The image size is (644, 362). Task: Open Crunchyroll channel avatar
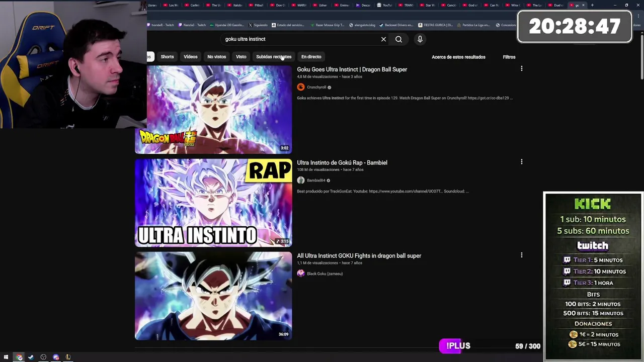301,87
